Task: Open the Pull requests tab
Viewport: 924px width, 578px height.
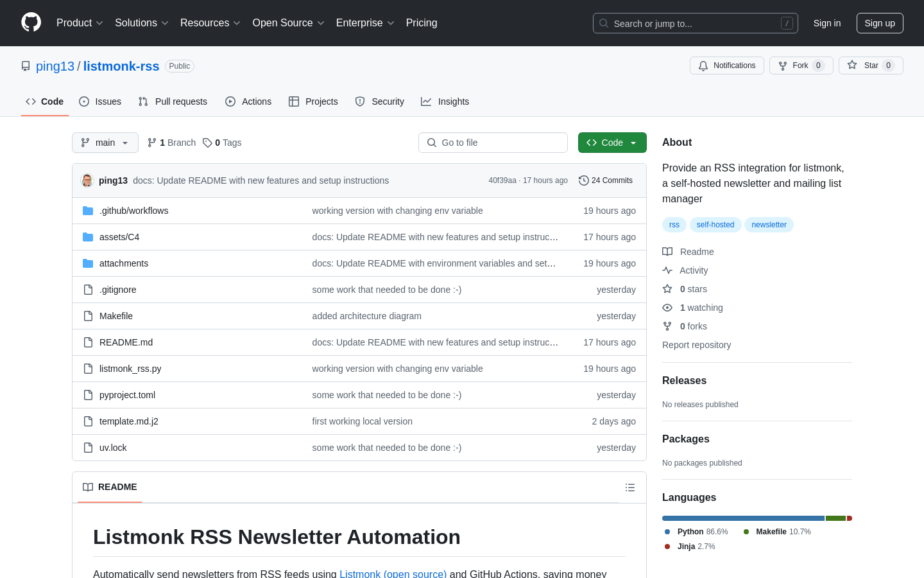Action: (173, 101)
